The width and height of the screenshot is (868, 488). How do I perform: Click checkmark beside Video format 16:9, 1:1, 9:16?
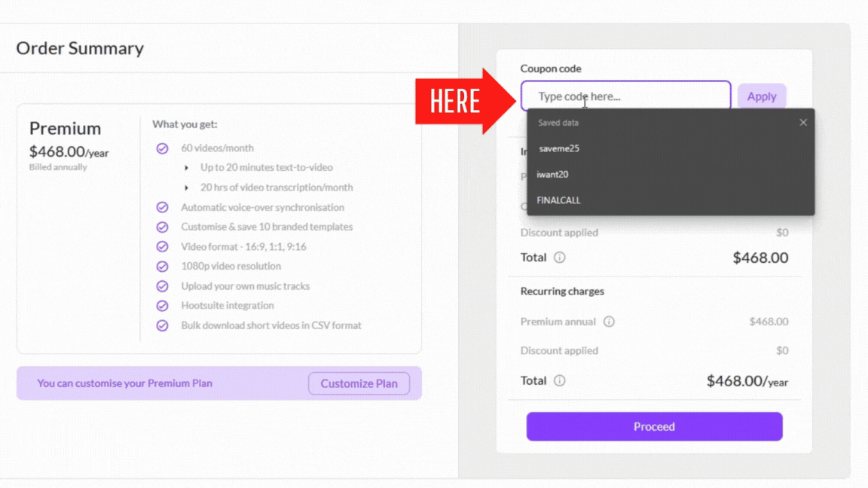coord(162,246)
